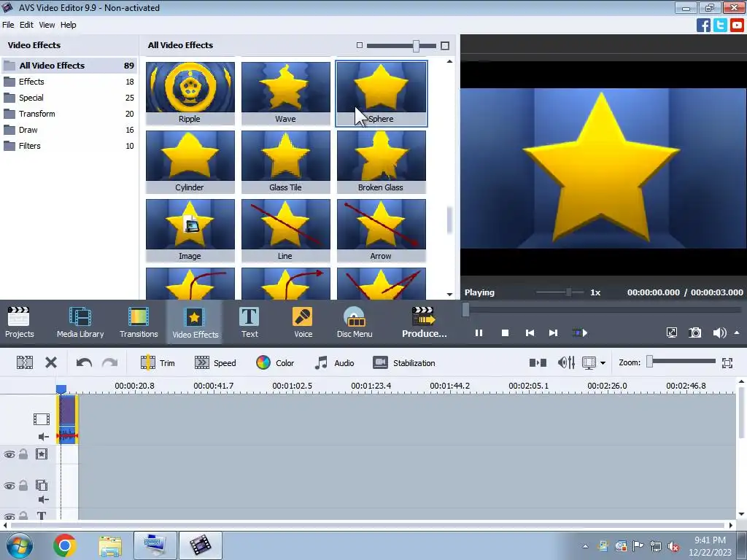Open the Audio settings

tap(334, 363)
